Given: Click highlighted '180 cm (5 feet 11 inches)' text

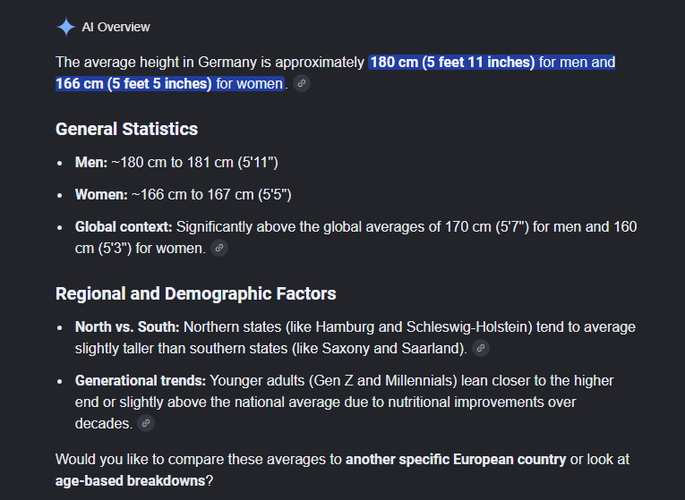Looking at the screenshot, I should [453, 62].
